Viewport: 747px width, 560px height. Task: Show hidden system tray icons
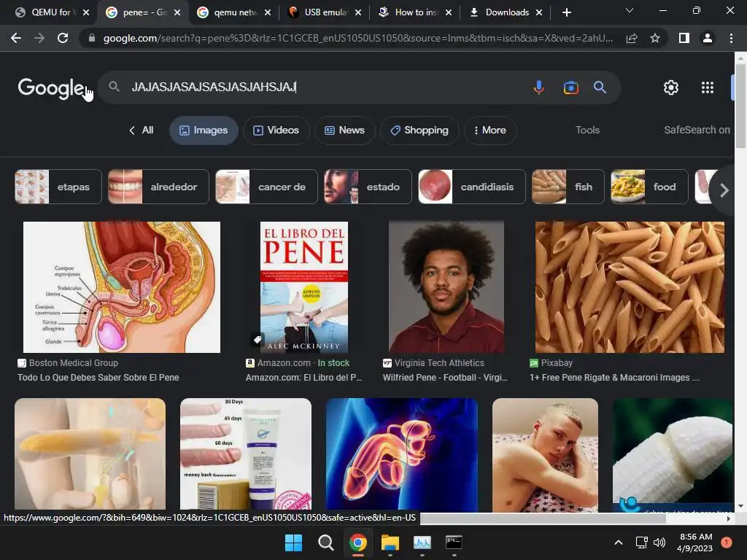pos(619,542)
